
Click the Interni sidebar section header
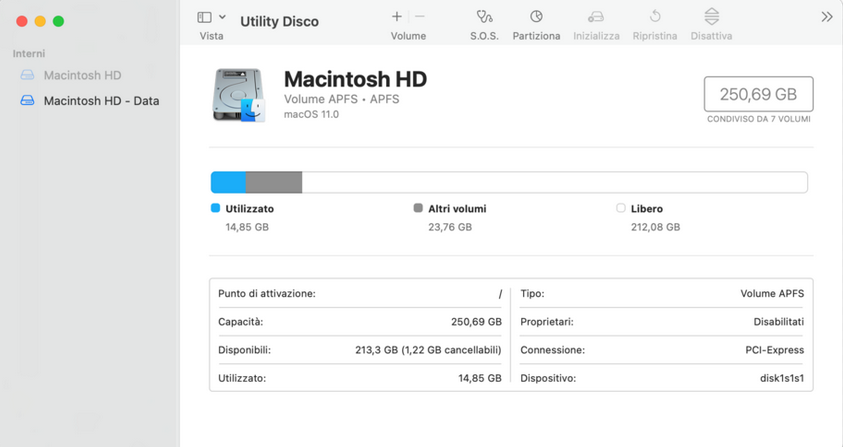coord(29,54)
